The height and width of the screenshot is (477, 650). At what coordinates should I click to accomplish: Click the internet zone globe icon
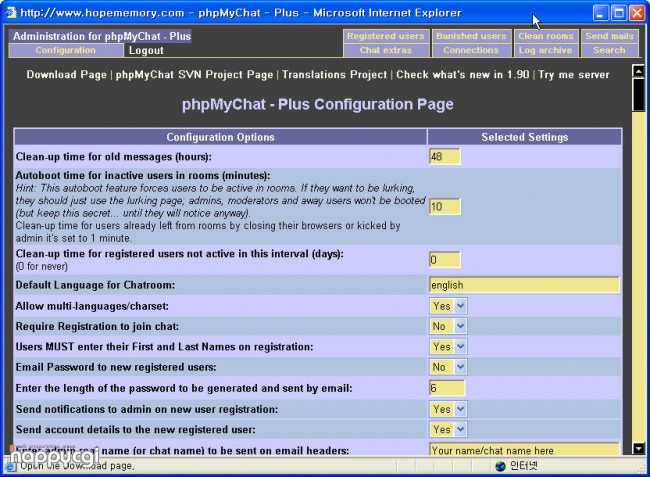tap(500, 466)
